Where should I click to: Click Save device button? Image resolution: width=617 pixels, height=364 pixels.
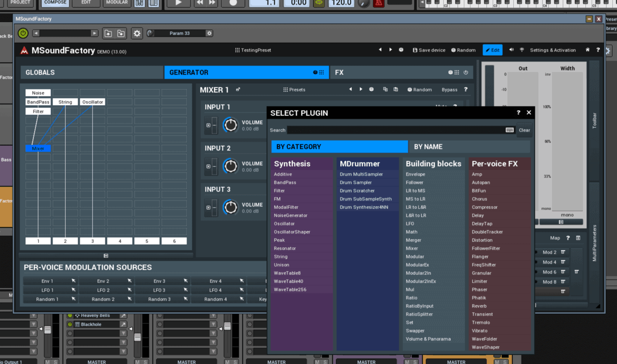[x=429, y=50]
